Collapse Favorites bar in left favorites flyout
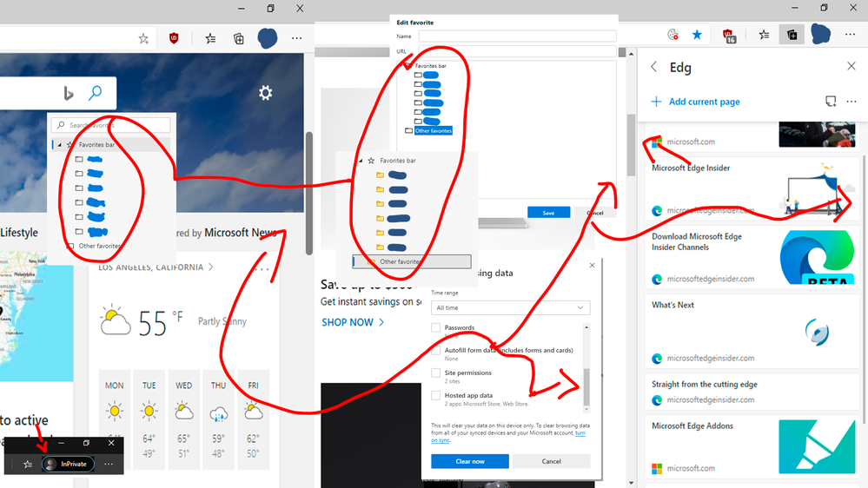The height and width of the screenshot is (488, 868). pos(60,145)
